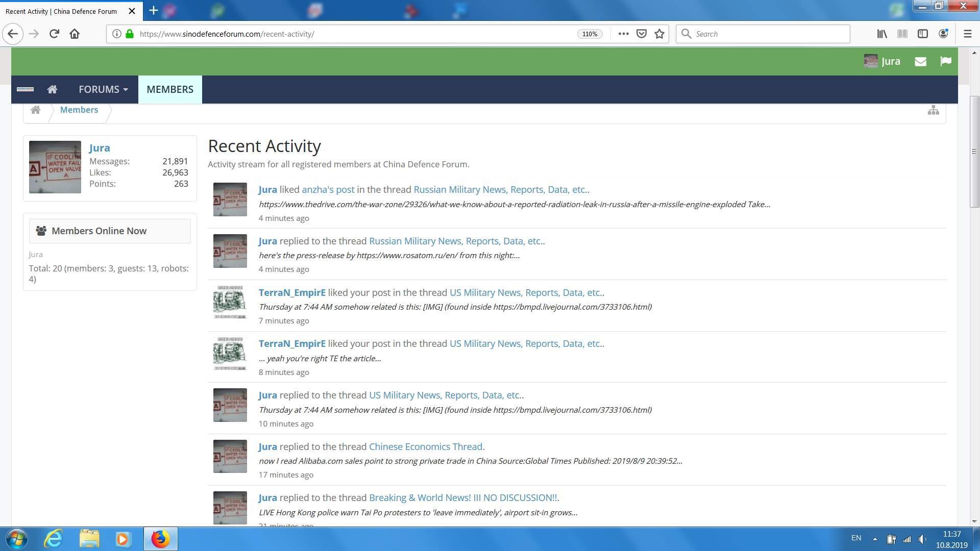Reload the page with refresh button
This screenshot has width=980, height=551.
tap(54, 34)
